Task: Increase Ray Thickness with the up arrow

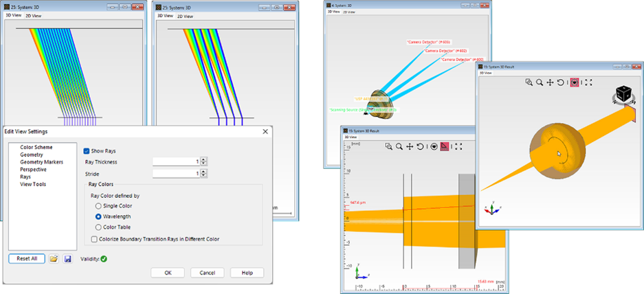Action: click(x=203, y=160)
